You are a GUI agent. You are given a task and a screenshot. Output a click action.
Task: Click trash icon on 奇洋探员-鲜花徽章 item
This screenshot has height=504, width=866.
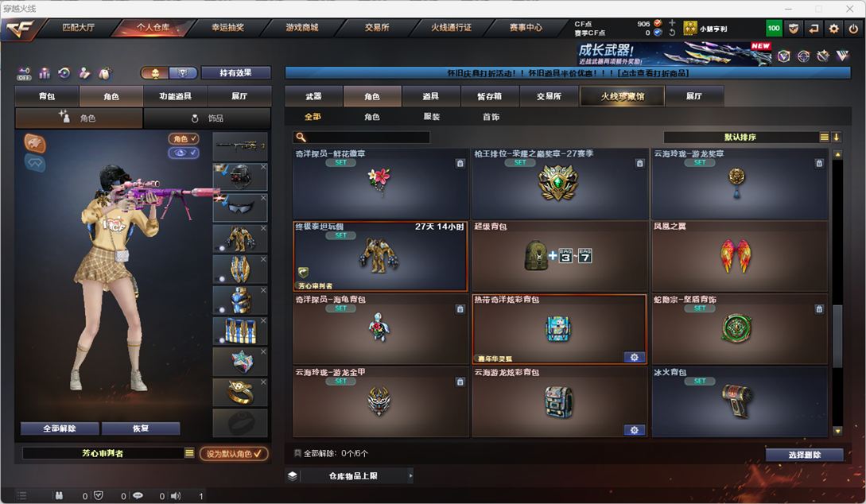tap(460, 164)
